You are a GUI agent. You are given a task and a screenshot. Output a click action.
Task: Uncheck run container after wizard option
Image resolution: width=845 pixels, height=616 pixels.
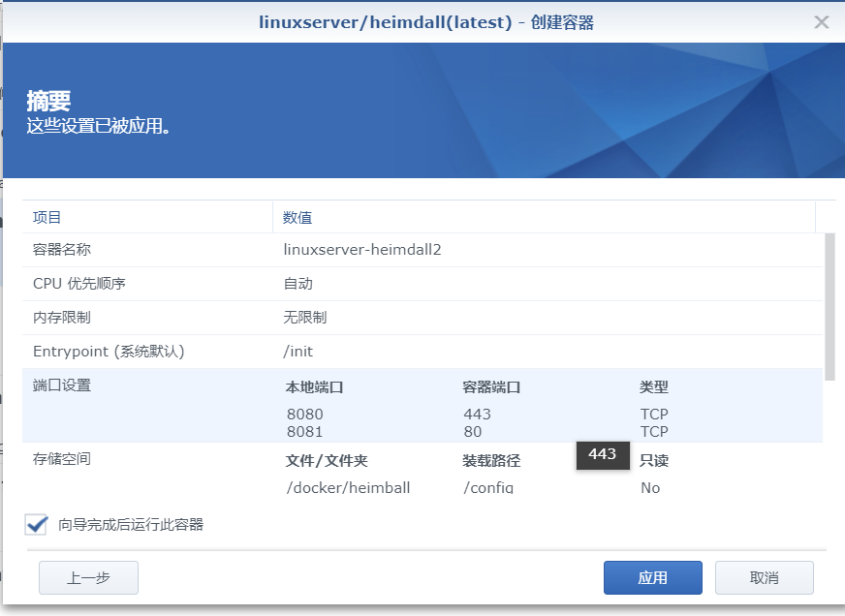pyautogui.click(x=34, y=524)
